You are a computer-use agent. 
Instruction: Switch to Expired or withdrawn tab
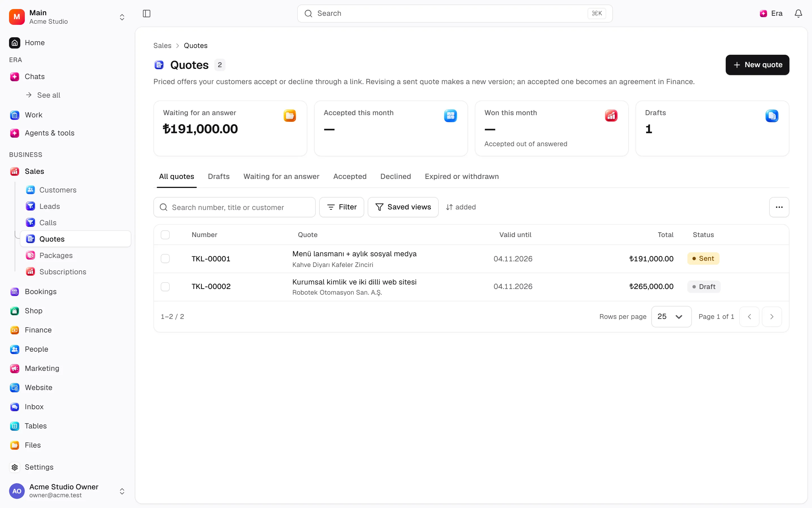(462, 176)
